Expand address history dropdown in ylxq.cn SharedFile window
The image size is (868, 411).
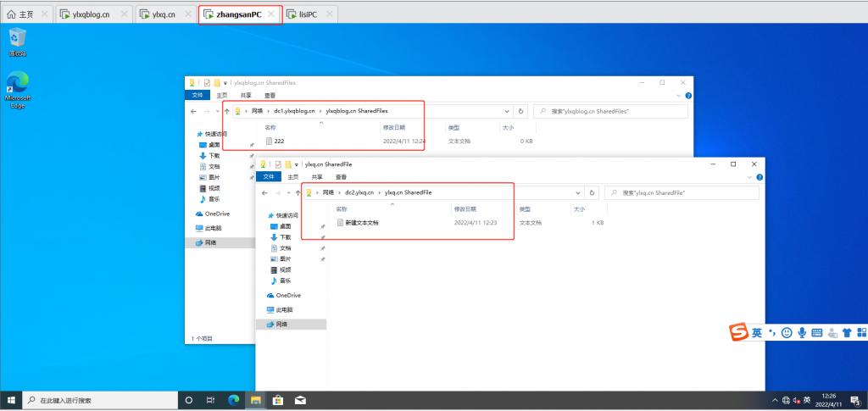578,192
